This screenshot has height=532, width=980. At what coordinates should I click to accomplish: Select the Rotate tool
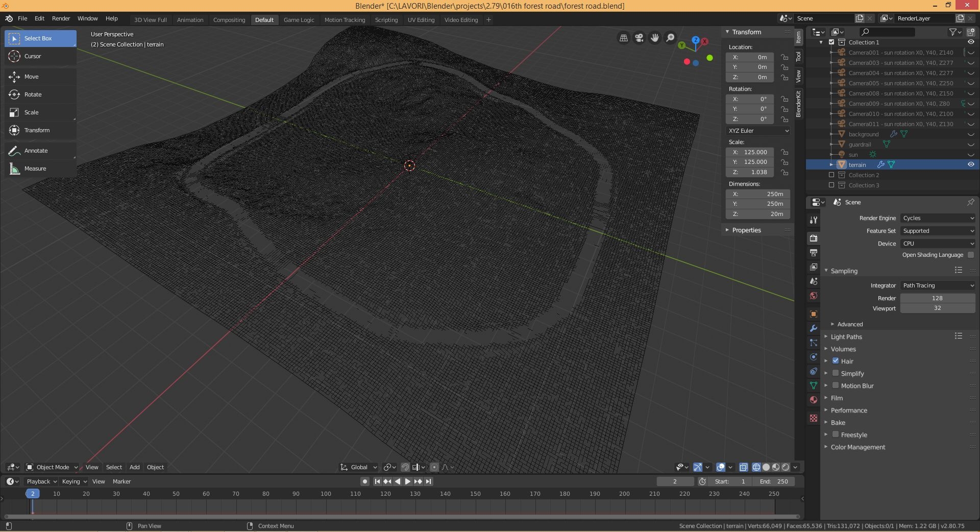point(32,94)
